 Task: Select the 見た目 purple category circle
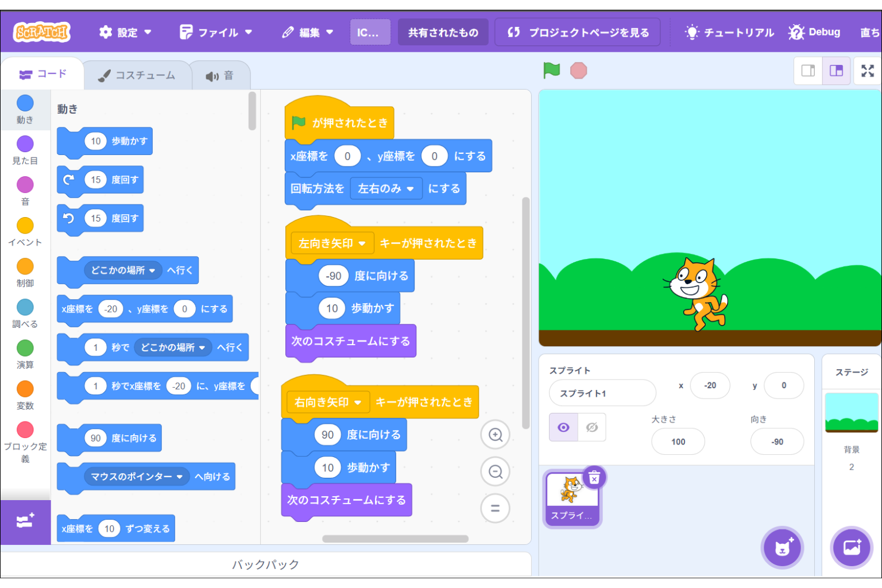25,144
